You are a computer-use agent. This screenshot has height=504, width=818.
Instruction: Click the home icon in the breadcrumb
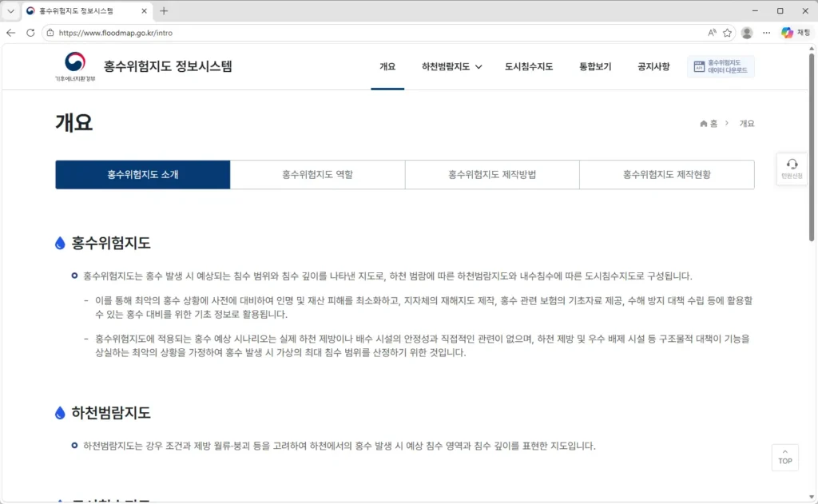click(x=703, y=123)
